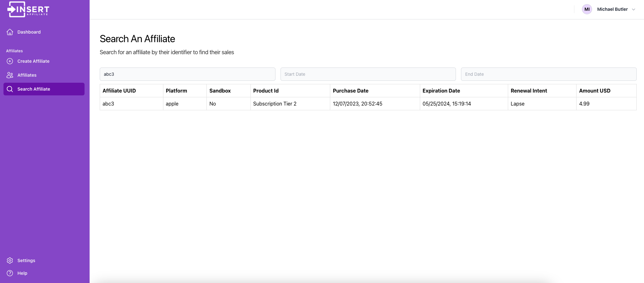The height and width of the screenshot is (283, 644).
Task: Select the abc3 result row UUID cell
Action: pos(131,104)
